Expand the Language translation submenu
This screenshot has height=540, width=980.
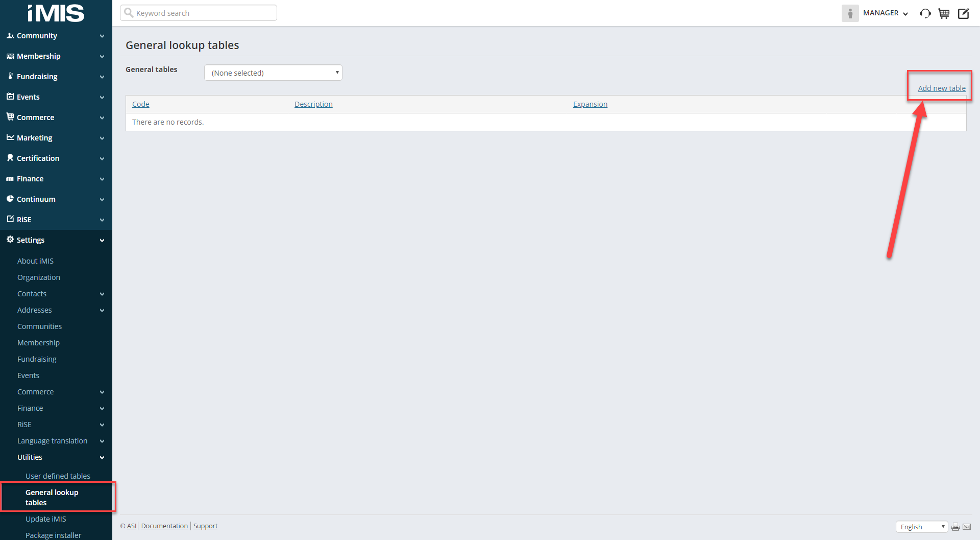pos(102,441)
